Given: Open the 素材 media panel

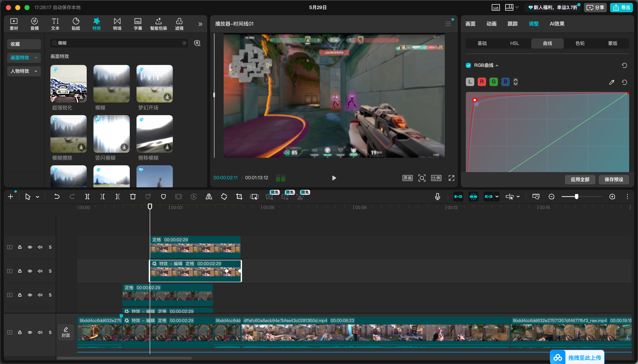Looking at the screenshot, I should pos(14,24).
